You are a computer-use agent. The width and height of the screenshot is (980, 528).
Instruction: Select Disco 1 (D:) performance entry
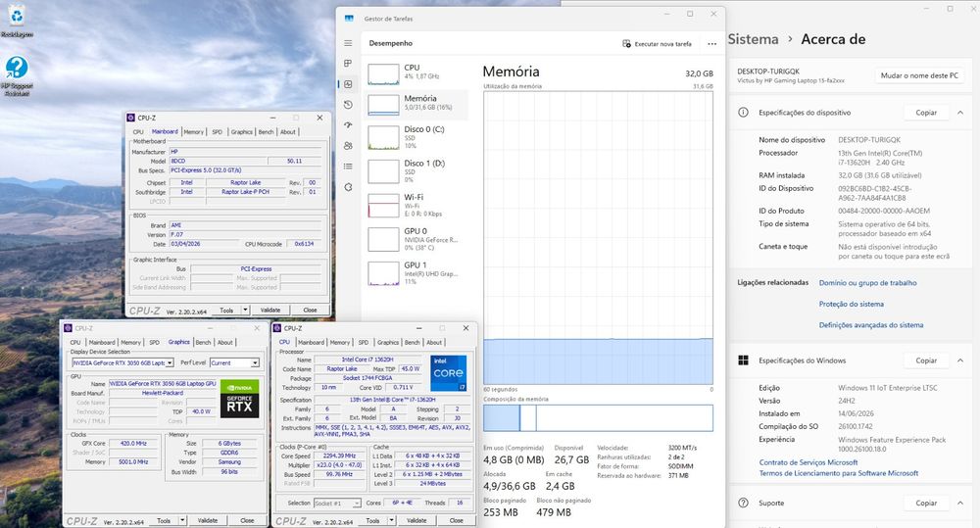tap(416, 170)
